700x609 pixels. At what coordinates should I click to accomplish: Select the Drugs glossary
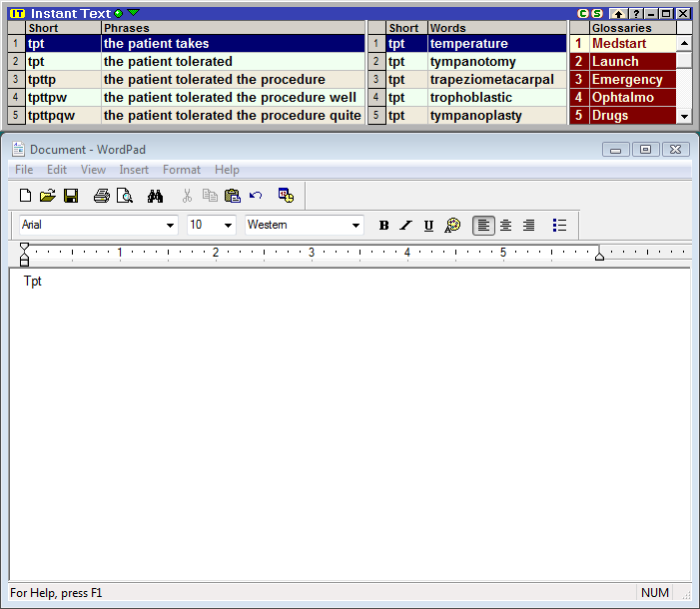pos(623,115)
